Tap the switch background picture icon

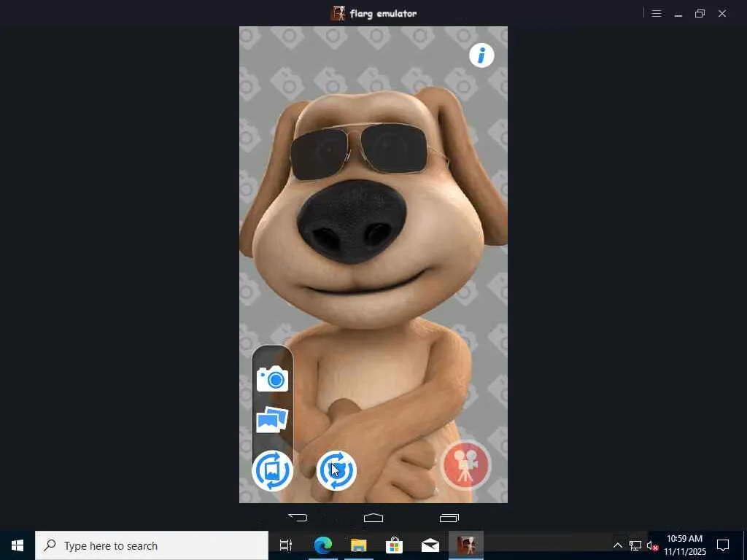tap(273, 470)
